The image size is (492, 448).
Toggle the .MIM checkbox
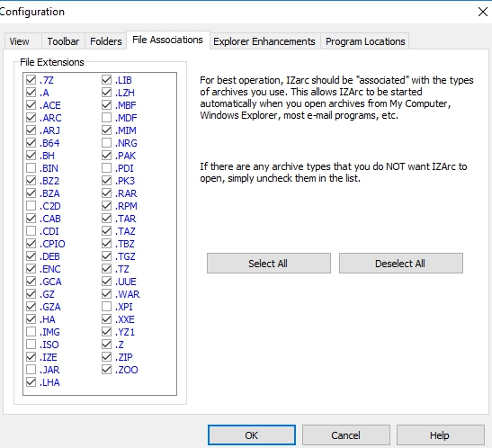[x=107, y=130]
